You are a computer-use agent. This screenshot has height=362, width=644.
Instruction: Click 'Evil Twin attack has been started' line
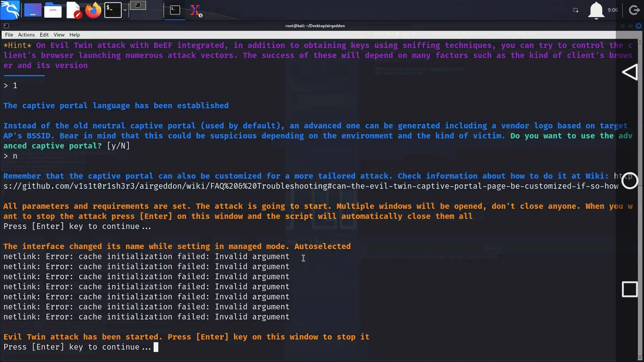pos(186,337)
